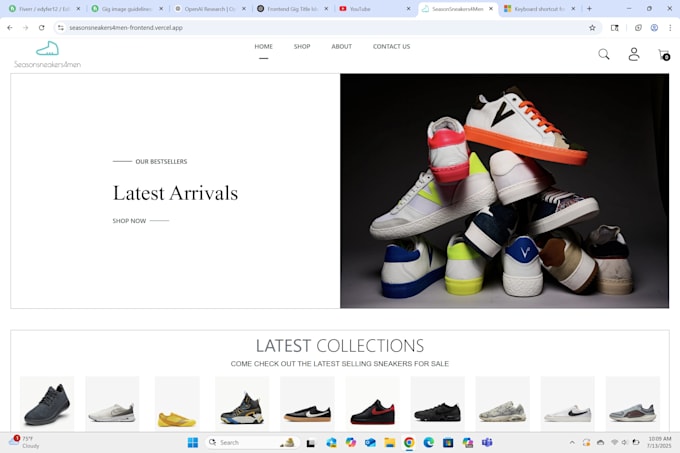This screenshot has height=453, width=680.
Task: Switch to the Frontend Gig Title tab
Action: tap(291, 9)
